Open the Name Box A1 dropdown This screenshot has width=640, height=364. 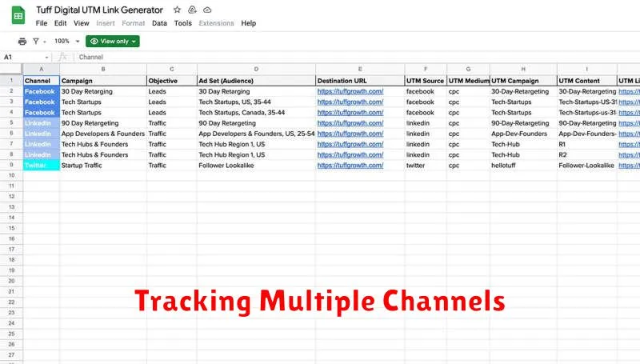pos(47,58)
